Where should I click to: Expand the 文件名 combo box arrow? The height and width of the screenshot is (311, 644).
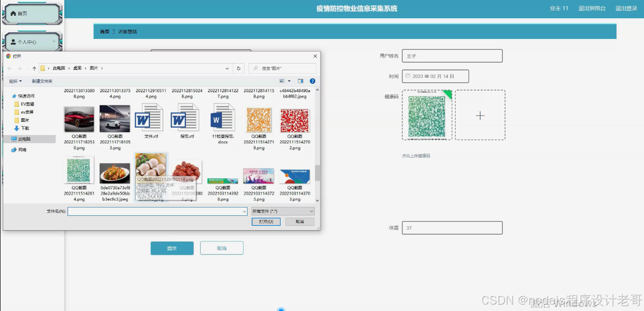click(x=244, y=211)
